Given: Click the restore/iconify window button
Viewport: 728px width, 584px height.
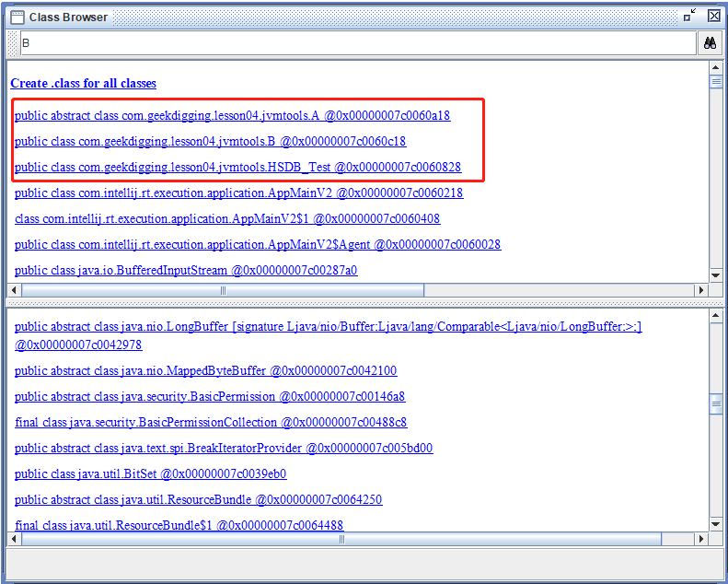Looking at the screenshot, I should 690,16.
